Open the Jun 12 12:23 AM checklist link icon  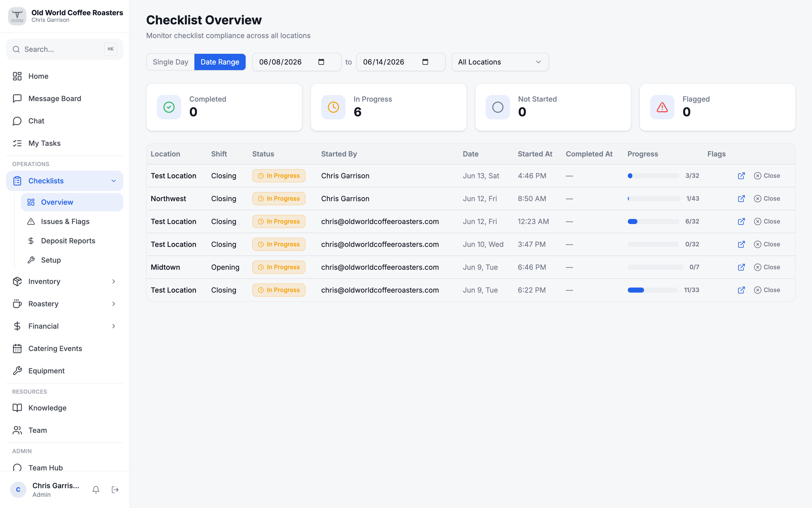coord(741,221)
